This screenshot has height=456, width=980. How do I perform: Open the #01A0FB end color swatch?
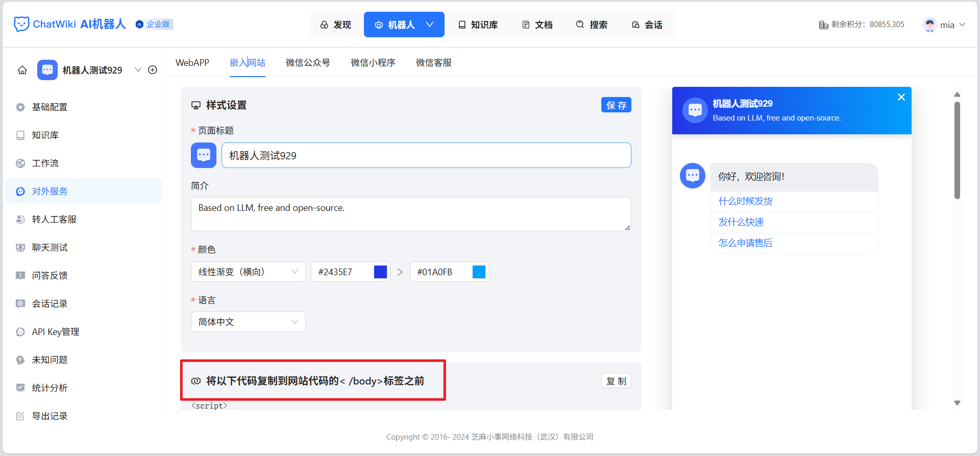[479, 272]
